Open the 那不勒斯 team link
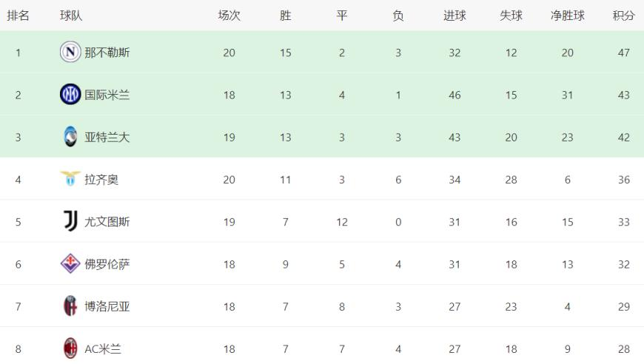 pyautogui.click(x=107, y=53)
